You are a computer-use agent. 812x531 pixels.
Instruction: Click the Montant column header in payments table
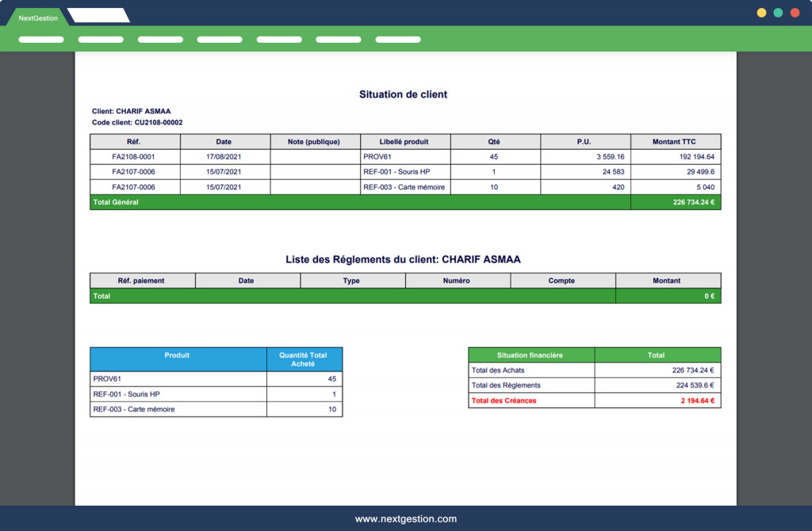668,281
